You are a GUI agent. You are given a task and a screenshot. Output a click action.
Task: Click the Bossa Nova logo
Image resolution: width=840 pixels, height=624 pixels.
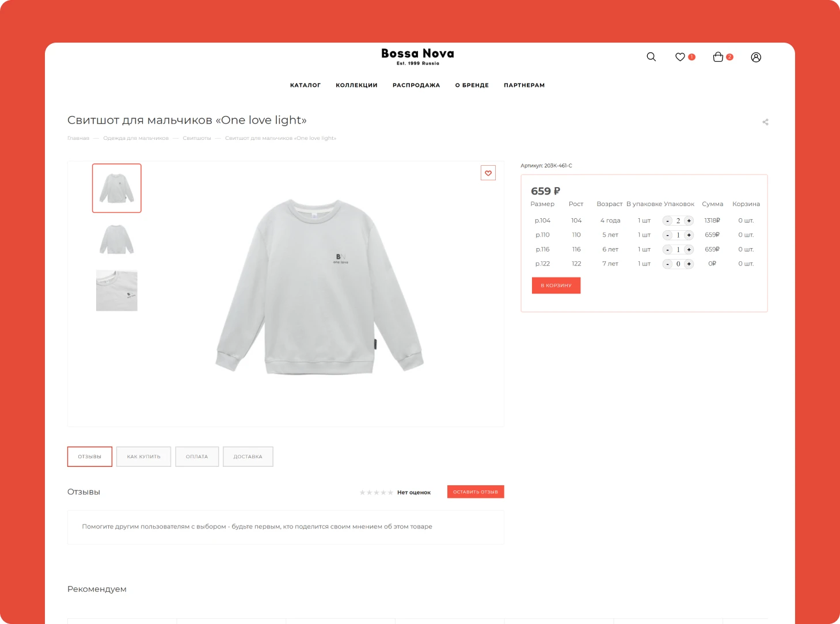click(x=417, y=56)
